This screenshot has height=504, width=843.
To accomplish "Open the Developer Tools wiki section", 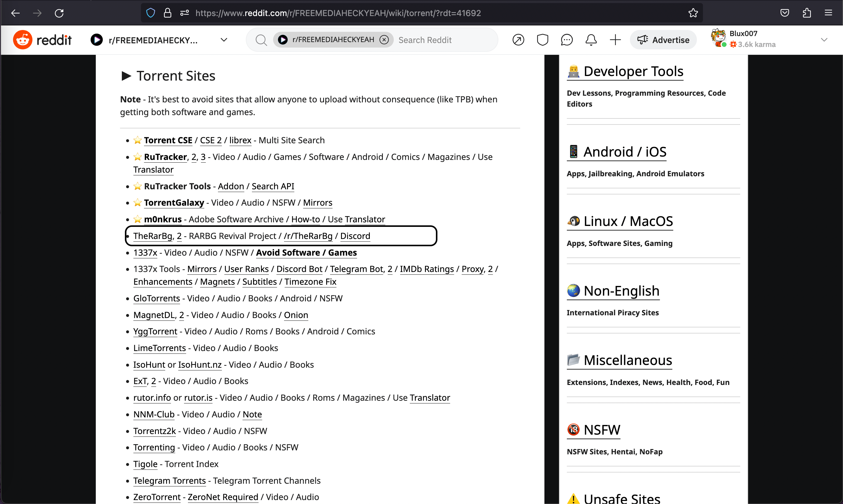I will (633, 71).
